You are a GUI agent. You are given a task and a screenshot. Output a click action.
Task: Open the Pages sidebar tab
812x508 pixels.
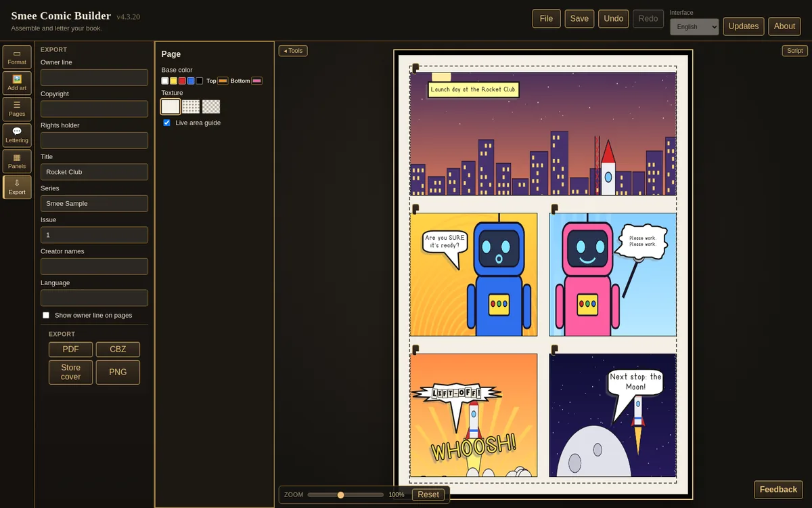point(17,109)
